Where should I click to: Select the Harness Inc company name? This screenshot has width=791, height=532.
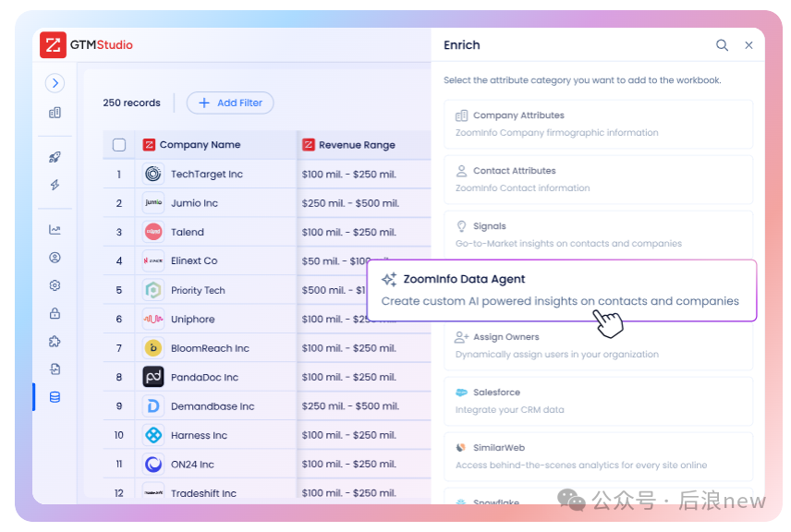coord(199,435)
